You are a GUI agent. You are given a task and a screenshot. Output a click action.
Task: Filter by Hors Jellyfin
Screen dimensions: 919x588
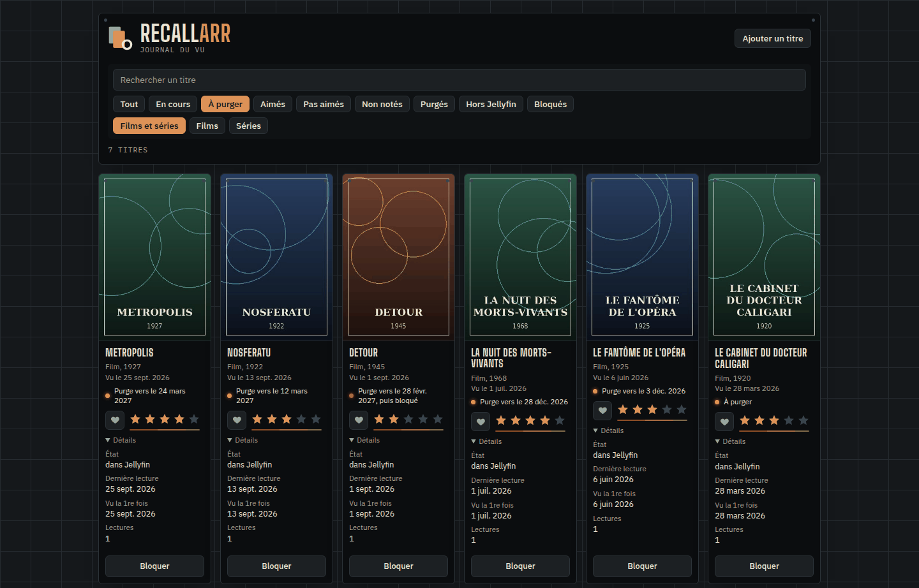click(x=491, y=104)
